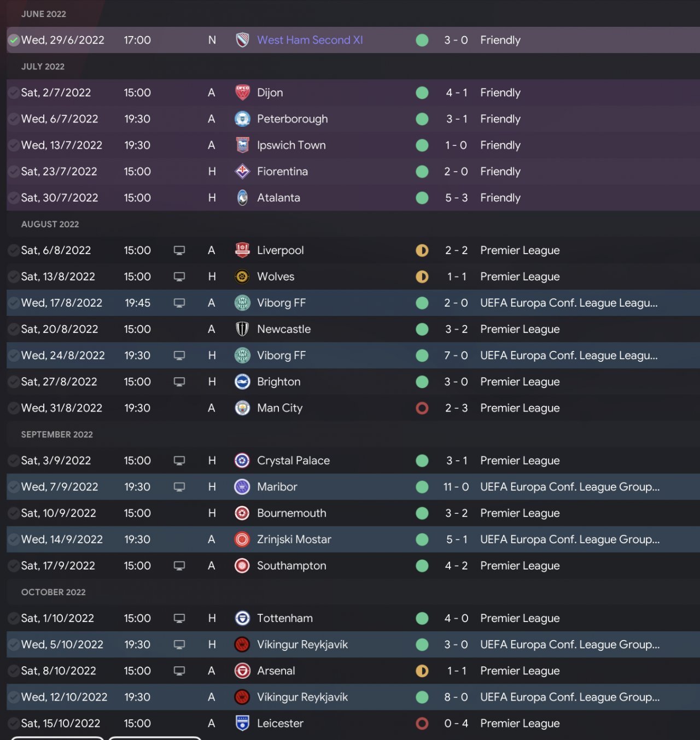The height and width of the screenshot is (740, 700).
Task: Open the Crystal Palace team name
Action: pos(293,461)
